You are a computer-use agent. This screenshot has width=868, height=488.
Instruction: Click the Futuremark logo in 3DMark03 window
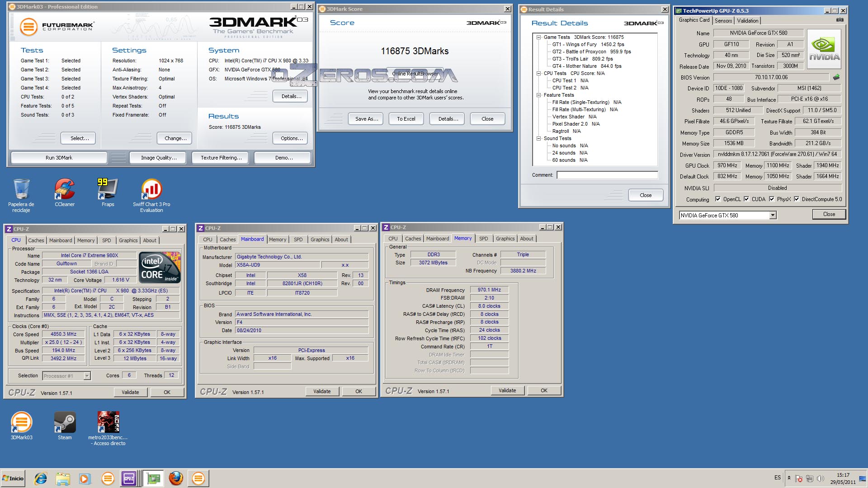coord(57,27)
